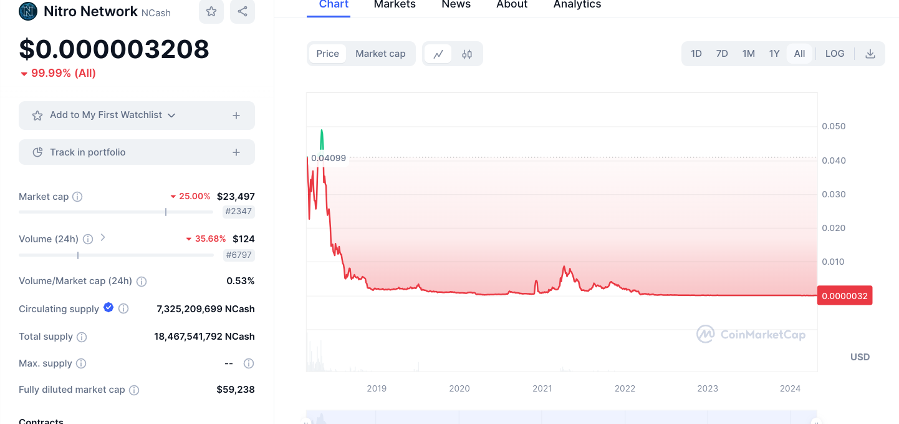Click the 2019 label on the chart x-axis

(x=376, y=388)
